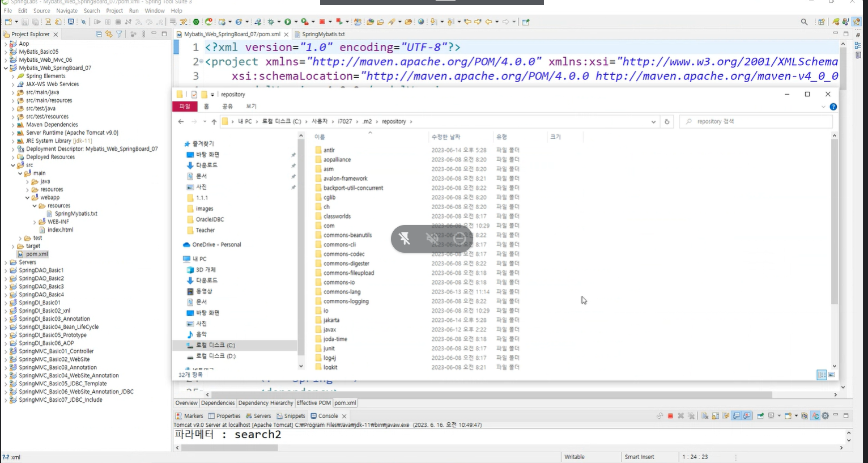This screenshot has width=868, height=463.
Task: Click the muted speaker icon on overlay
Action: pos(432,239)
